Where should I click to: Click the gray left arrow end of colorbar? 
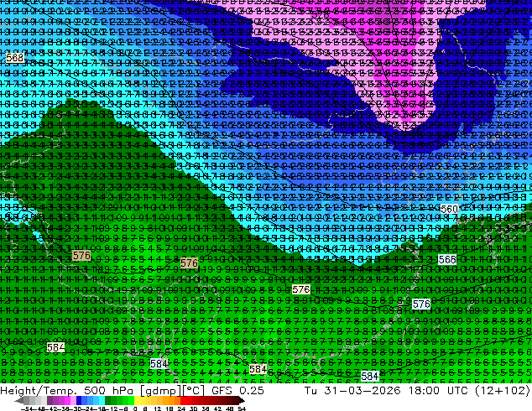pos(18,401)
